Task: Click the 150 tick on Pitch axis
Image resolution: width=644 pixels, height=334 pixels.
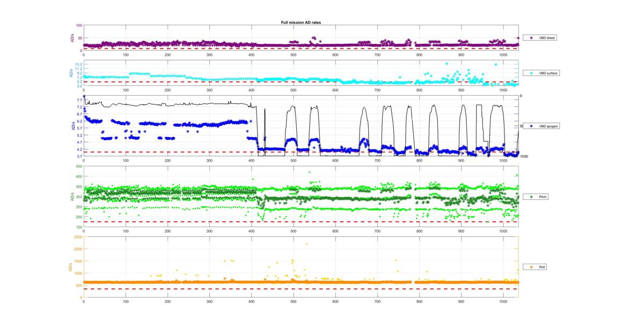Action: (x=78, y=227)
